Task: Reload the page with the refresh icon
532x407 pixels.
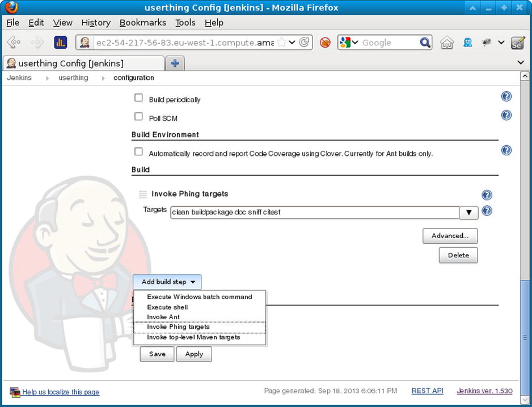Action: (305, 43)
